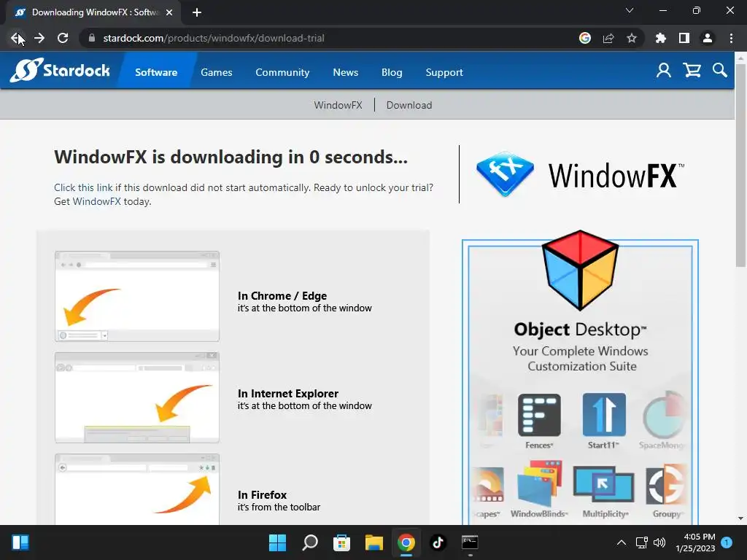Select the Software menu item

pos(156,72)
